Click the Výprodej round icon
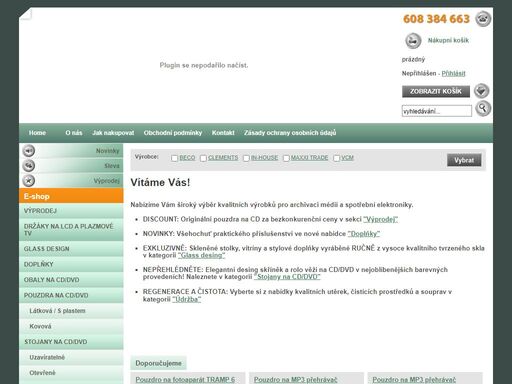 pyautogui.click(x=29, y=181)
